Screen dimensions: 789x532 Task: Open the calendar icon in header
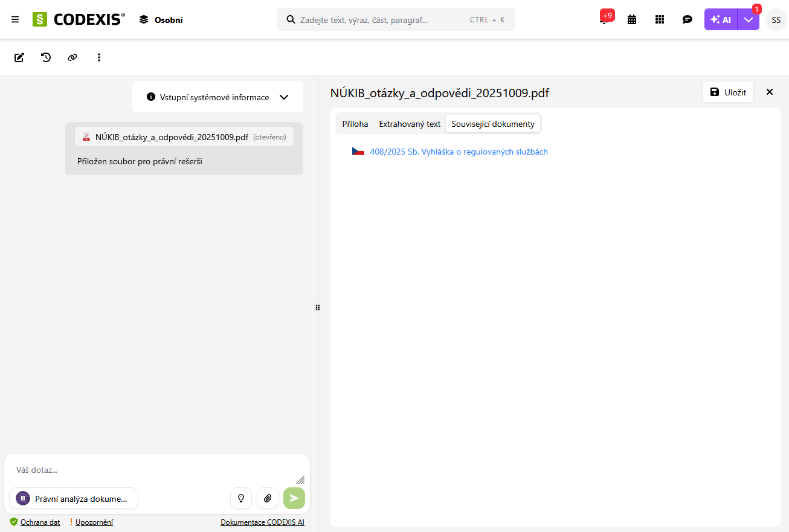pos(632,19)
